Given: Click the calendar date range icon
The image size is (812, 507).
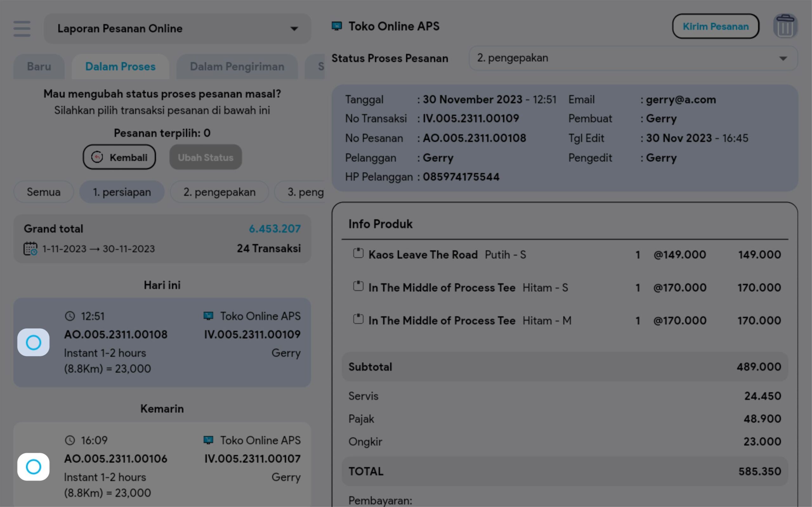Looking at the screenshot, I should (30, 249).
